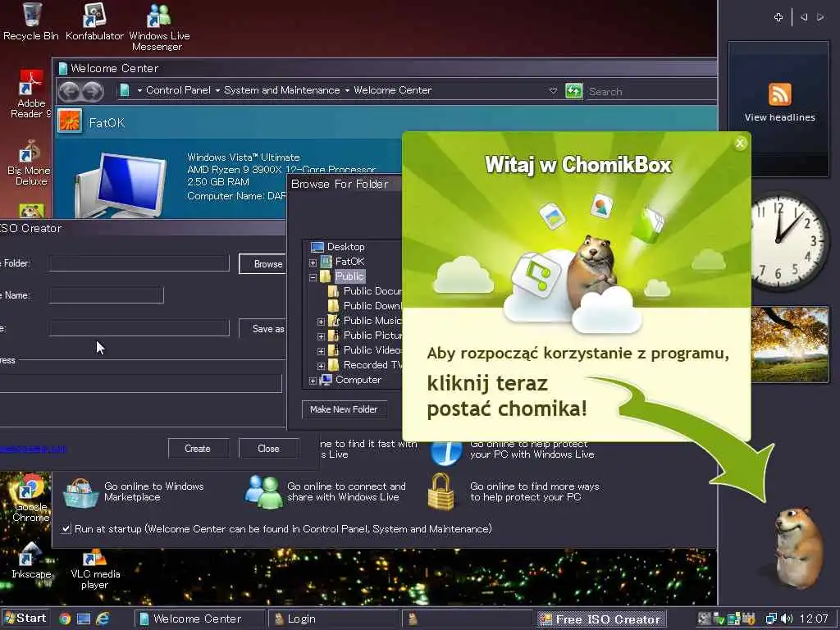Image resolution: width=840 pixels, height=630 pixels.
Task: Click Save as button in ISO Creator
Action: pyautogui.click(x=262, y=328)
